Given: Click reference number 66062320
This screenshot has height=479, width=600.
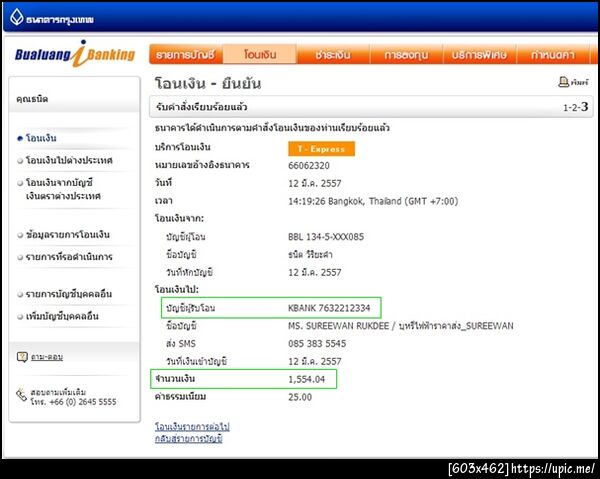Looking at the screenshot, I should tap(309, 166).
